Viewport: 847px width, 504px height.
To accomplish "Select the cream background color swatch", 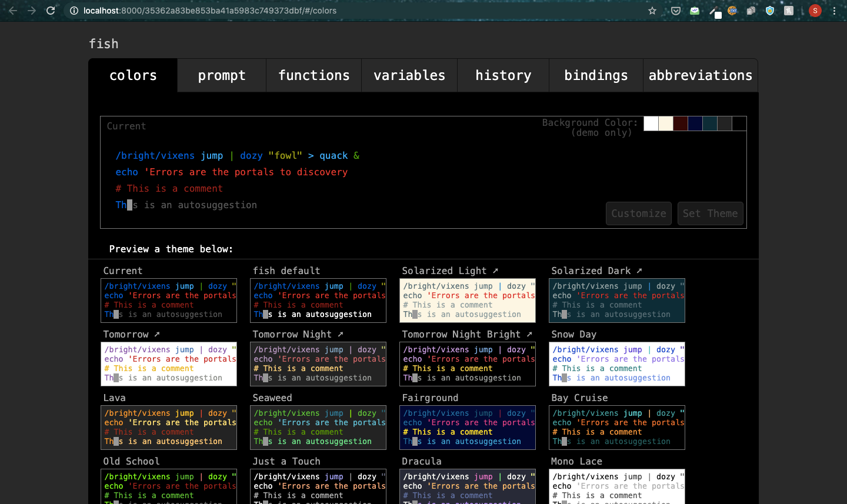I will click(x=665, y=124).
